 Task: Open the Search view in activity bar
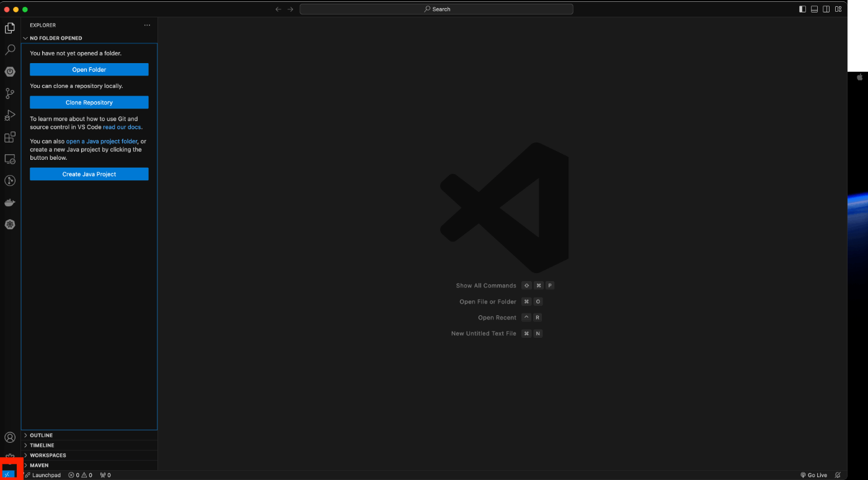point(10,50)
